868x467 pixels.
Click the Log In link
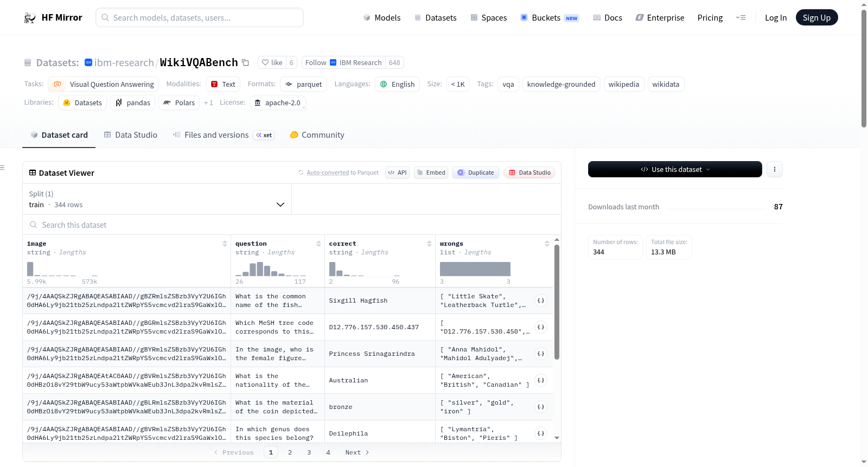(x=776, y=18)
